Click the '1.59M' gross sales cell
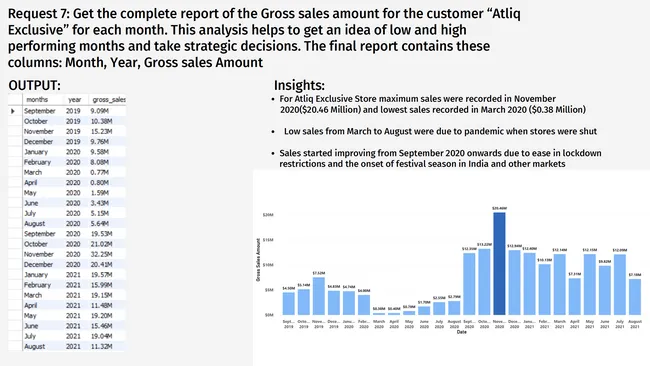Screen dimensions: 650x366 point(99,193)
